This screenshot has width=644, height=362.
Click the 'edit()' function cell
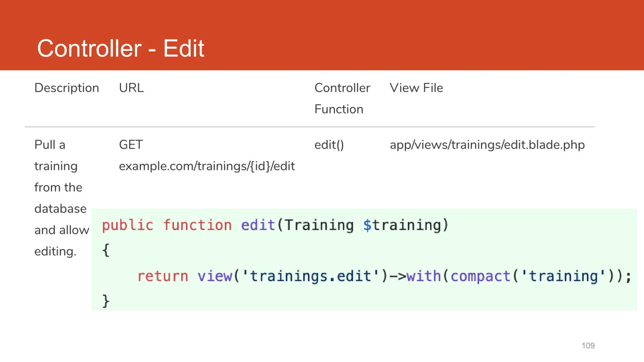point(329,145)
